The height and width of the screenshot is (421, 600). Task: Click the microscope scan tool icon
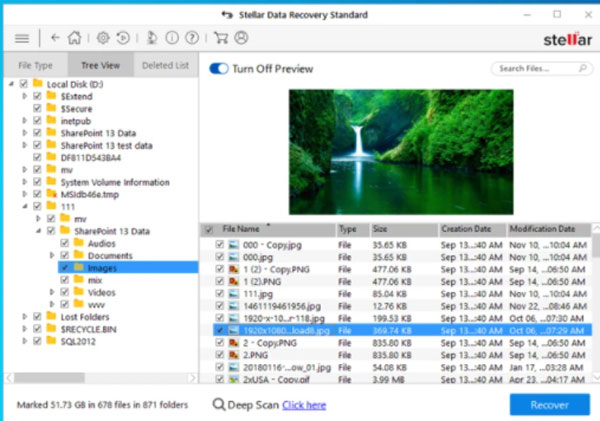coord(152,38)
